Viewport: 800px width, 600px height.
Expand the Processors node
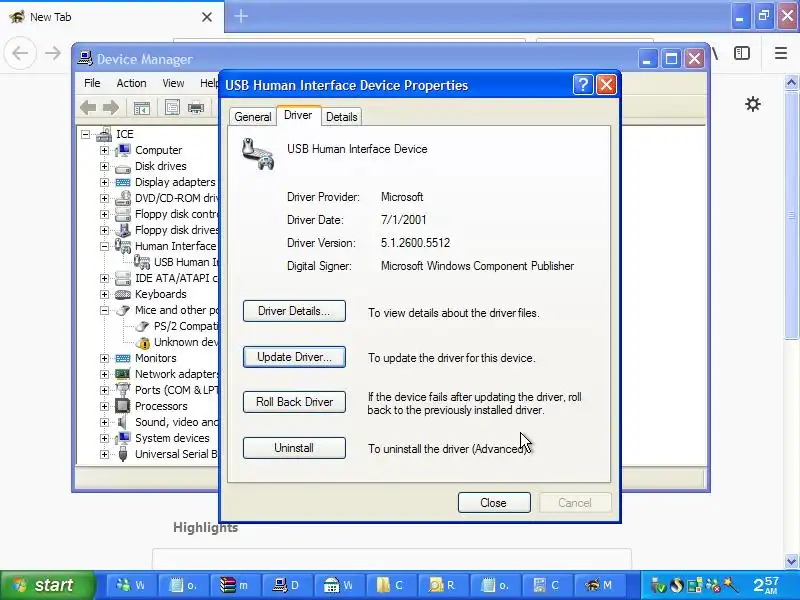(x=105, y=407)
